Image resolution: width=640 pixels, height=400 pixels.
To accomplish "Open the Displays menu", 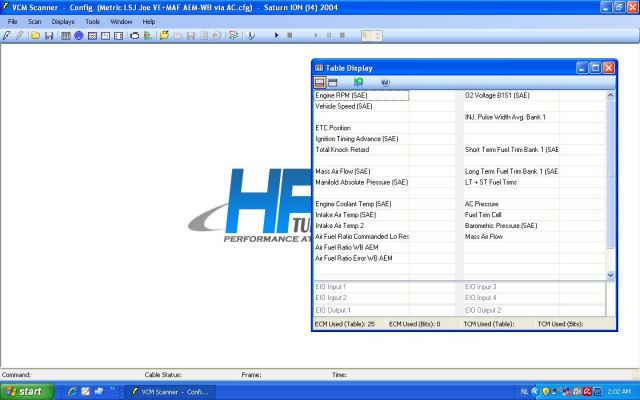I will tap(63, 22).
